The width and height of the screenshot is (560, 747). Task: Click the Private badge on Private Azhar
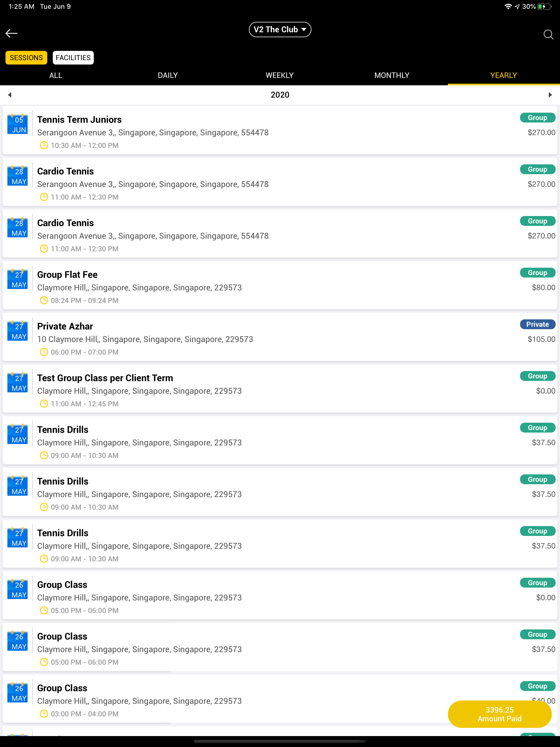537,324
